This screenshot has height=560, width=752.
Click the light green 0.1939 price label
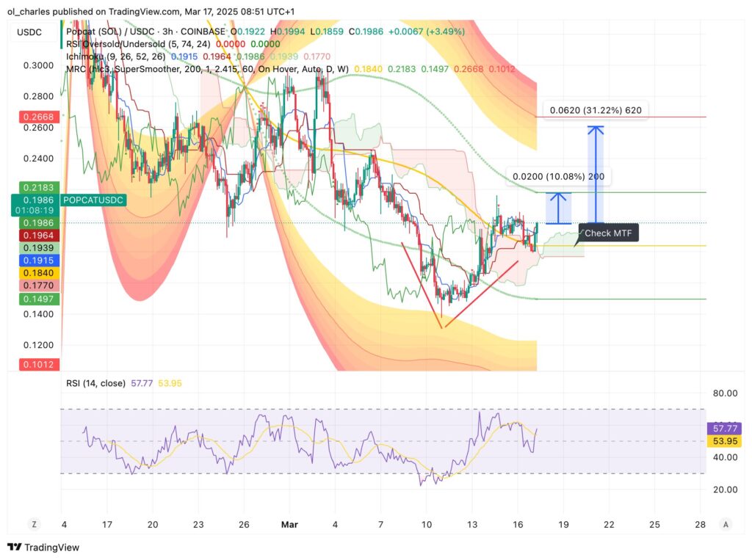[39, 248]
